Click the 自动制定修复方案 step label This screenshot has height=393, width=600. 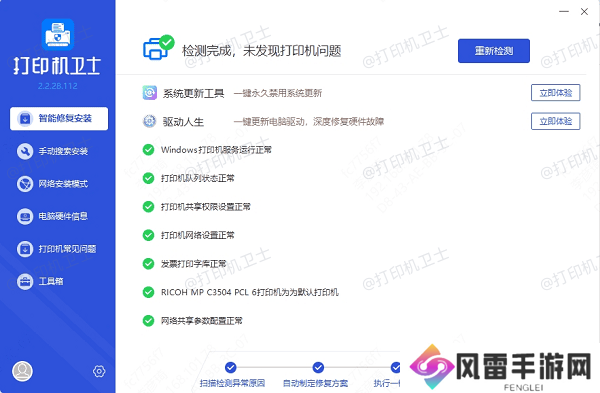(x=315, y=383)
